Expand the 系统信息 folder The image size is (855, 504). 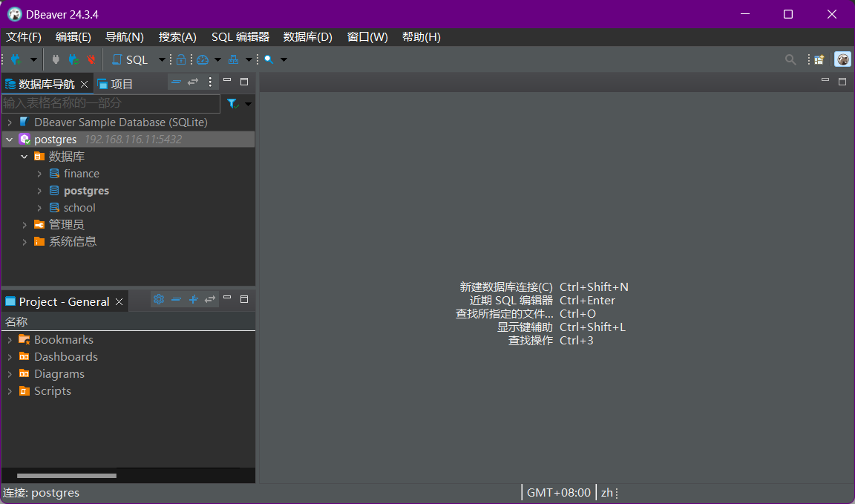(x=24, y=242)
